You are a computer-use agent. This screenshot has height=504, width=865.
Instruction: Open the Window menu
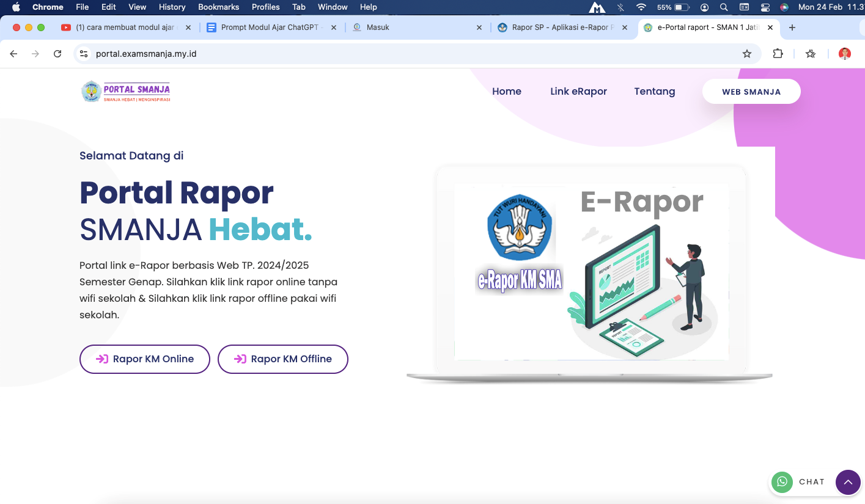point(333,7)
